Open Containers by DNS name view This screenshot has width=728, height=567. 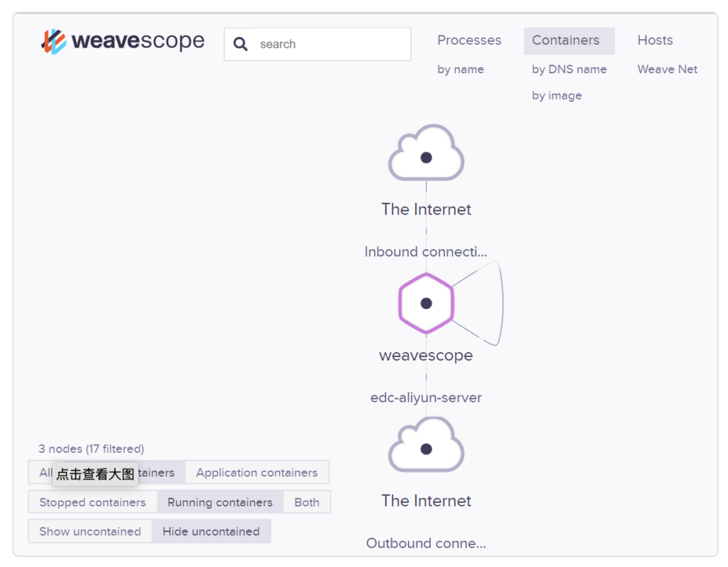point(569,70)
